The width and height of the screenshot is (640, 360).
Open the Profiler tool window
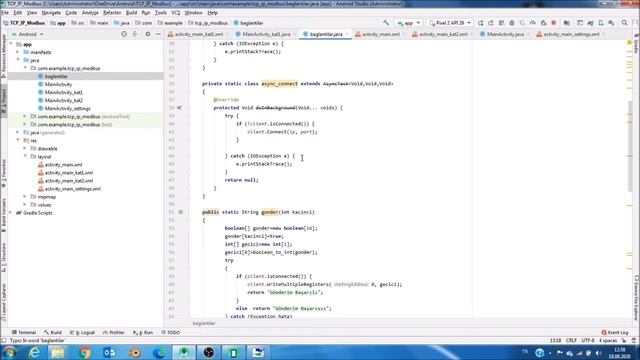coord(114,333)
